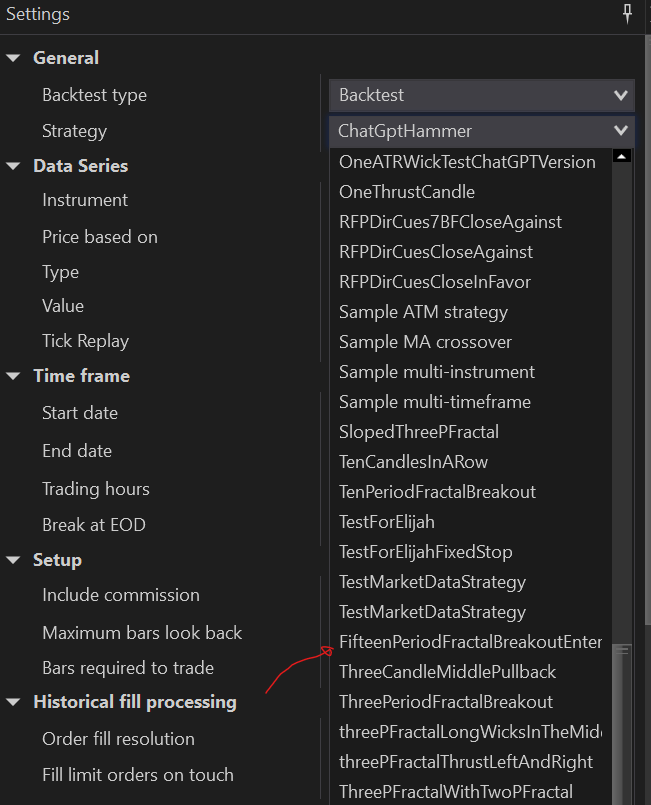Pick the OneThrustCandle strategy
This screenshot has height=805, width=651.
coord(407,192)
